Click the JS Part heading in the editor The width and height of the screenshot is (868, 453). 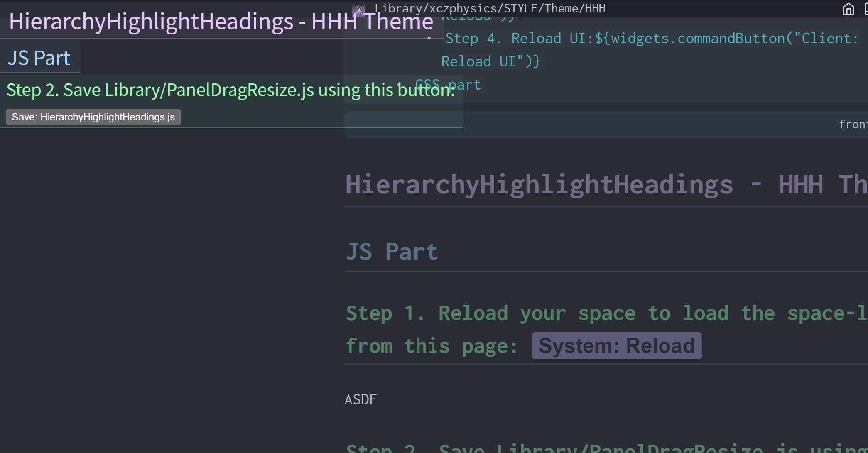click(392, 252)
